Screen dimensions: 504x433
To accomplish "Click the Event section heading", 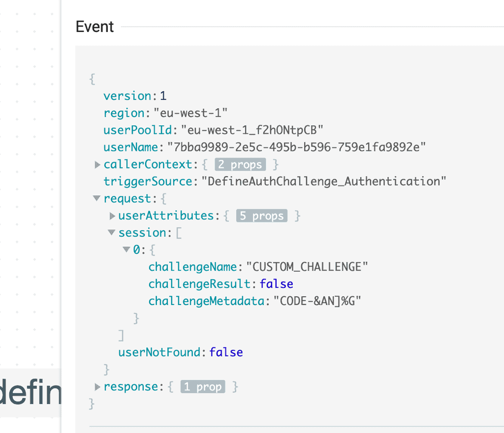I will (95, 27).
